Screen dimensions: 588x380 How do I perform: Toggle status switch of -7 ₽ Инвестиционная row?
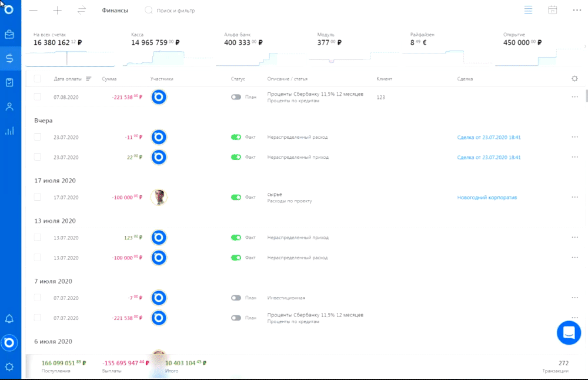coord(236,298)
